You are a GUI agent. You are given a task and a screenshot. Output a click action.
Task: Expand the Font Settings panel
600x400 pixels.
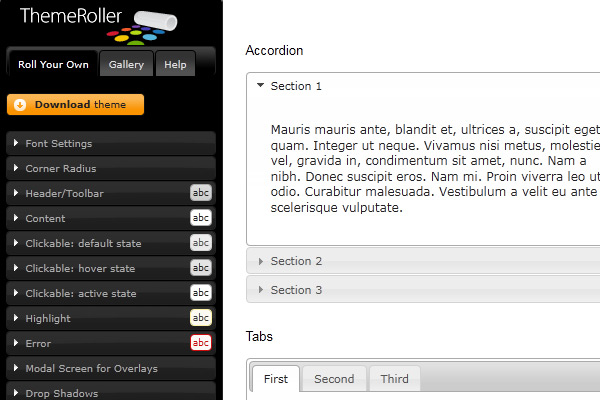pos(111,143)
